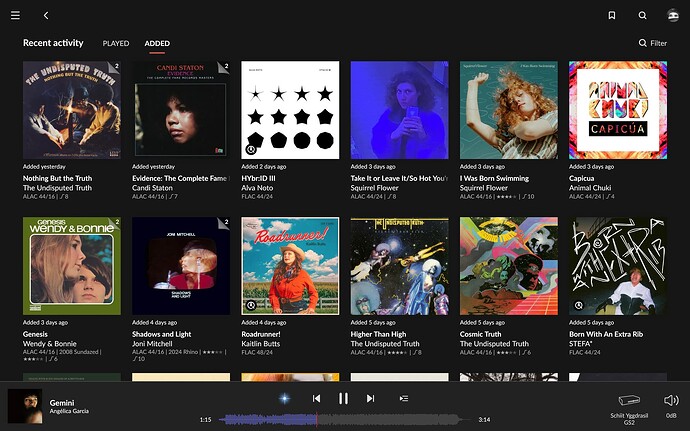The width and height of the screenshot is (690, 431).
Task: Click the badge icon on Roadrunner! cover
Action: [251, 305]
